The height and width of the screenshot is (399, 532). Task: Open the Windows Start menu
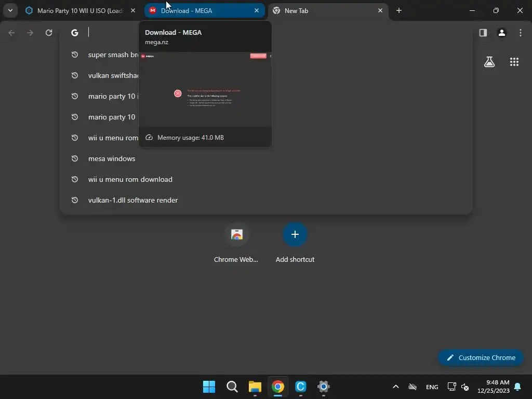tap(209, 387)
